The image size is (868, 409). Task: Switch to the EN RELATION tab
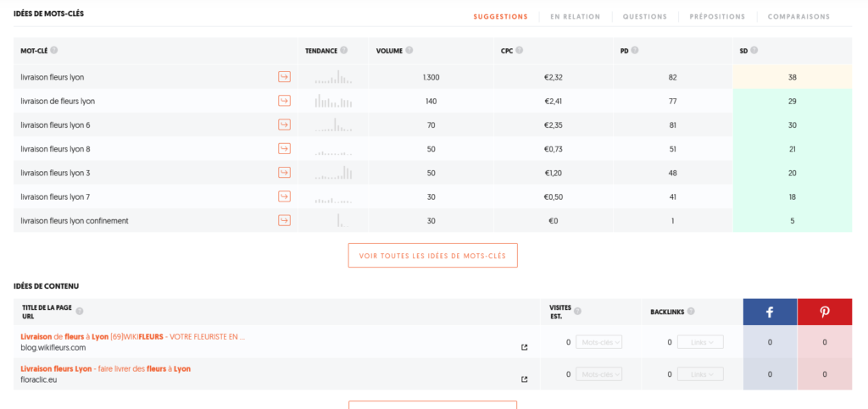click(x=576, y=17)
